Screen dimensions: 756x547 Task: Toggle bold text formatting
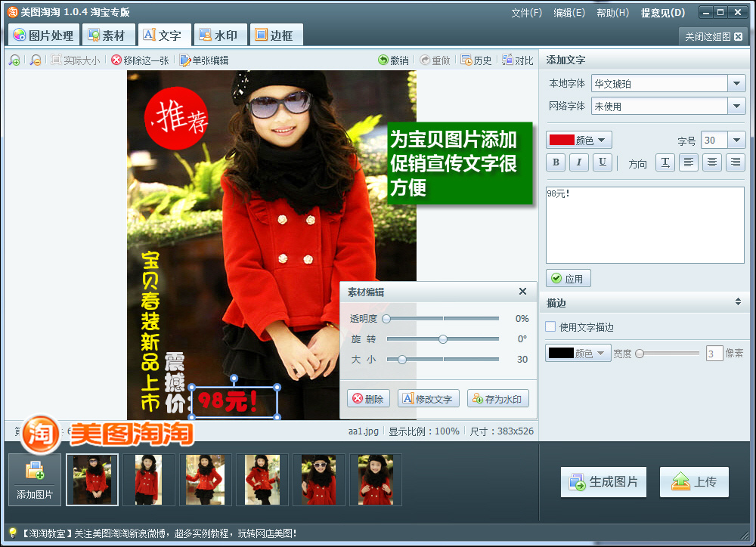click(556, 162)
